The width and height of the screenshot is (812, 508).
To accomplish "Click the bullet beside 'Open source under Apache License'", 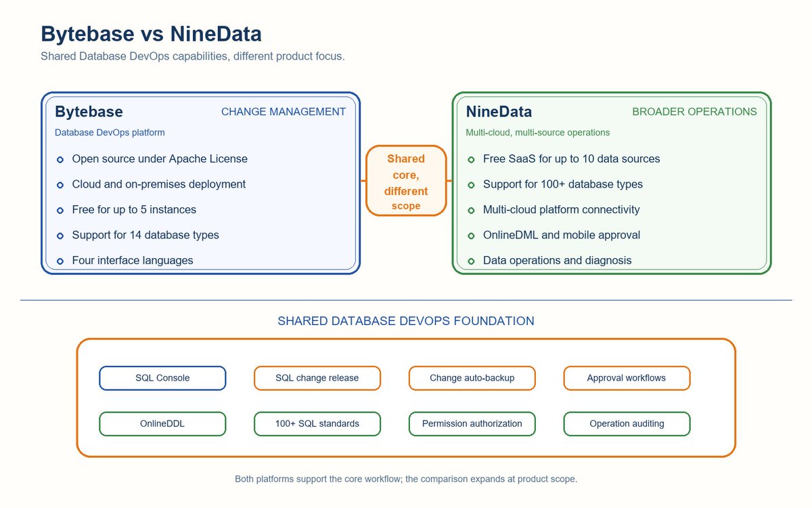I will [x=60, y=160].
